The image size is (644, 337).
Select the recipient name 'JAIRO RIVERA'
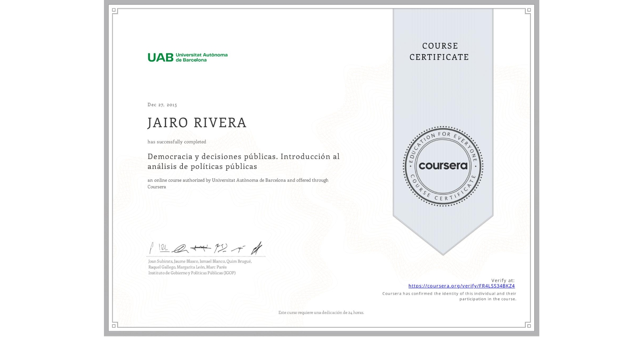point(197,123)
